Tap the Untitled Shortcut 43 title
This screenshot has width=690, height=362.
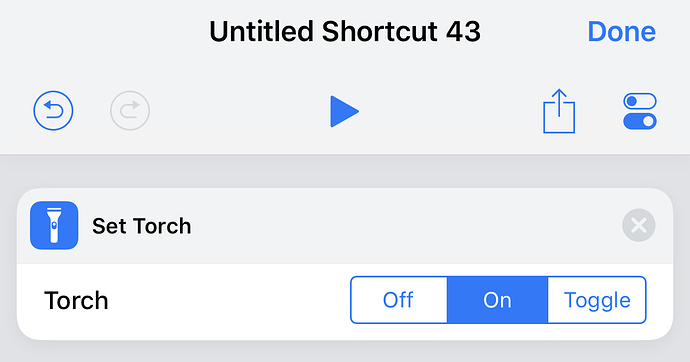(345, 32)
